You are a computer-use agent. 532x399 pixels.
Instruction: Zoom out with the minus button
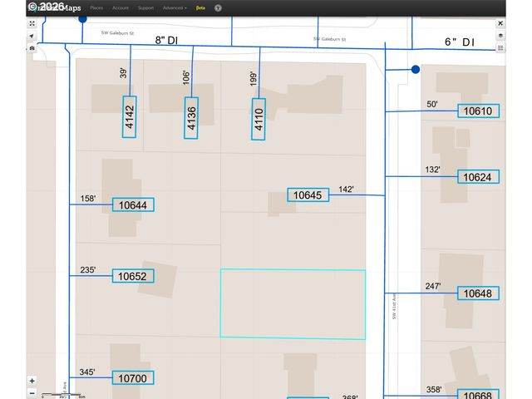point(32,393)
